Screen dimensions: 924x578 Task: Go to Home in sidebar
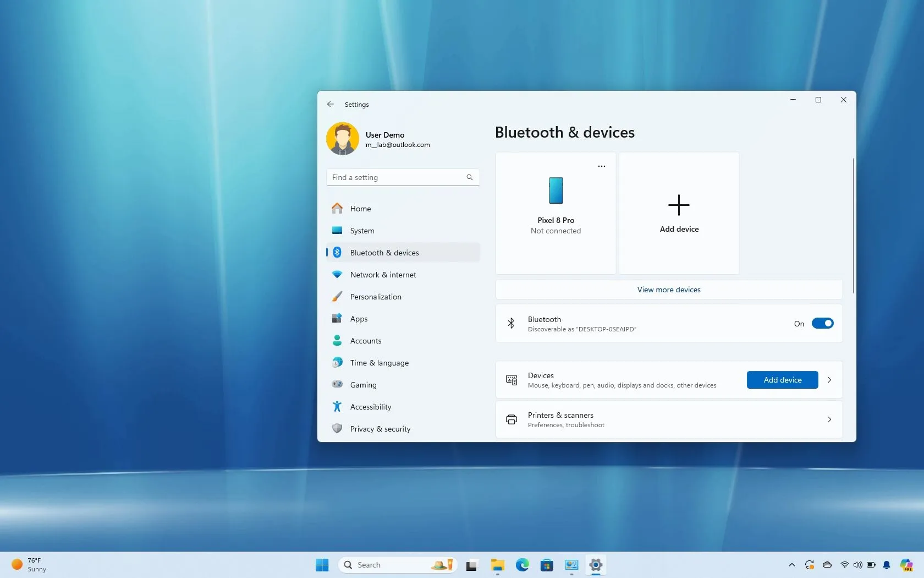(x=403, y=209)
